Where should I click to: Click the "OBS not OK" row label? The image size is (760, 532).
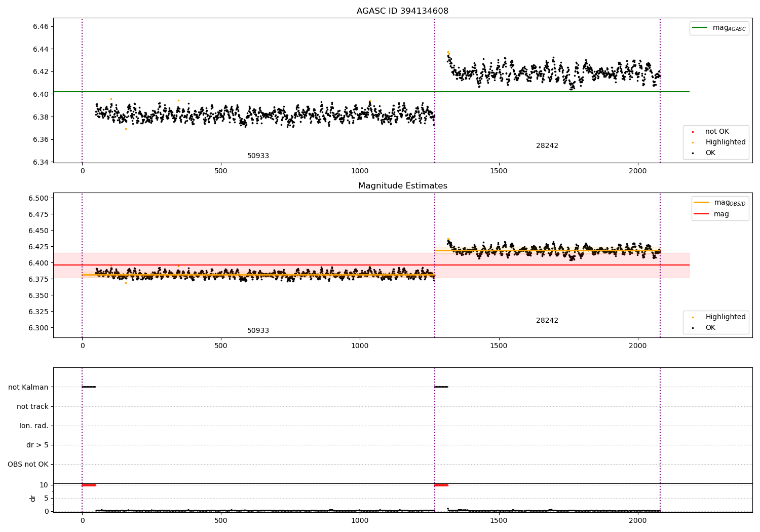tap(28, 464)
